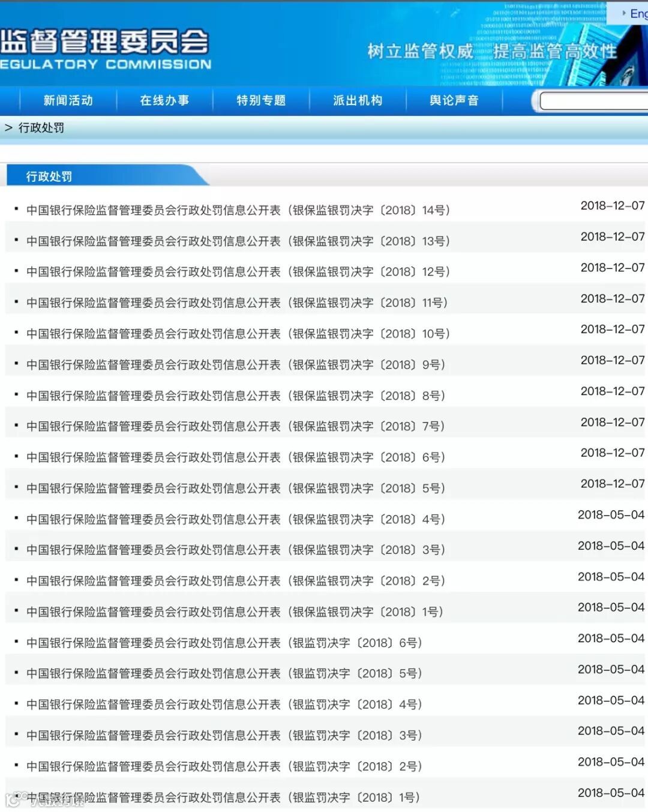Open 银保监银罚决字〔2018〕4号 notice
The image size is (648, 812).
click(236, 520)
